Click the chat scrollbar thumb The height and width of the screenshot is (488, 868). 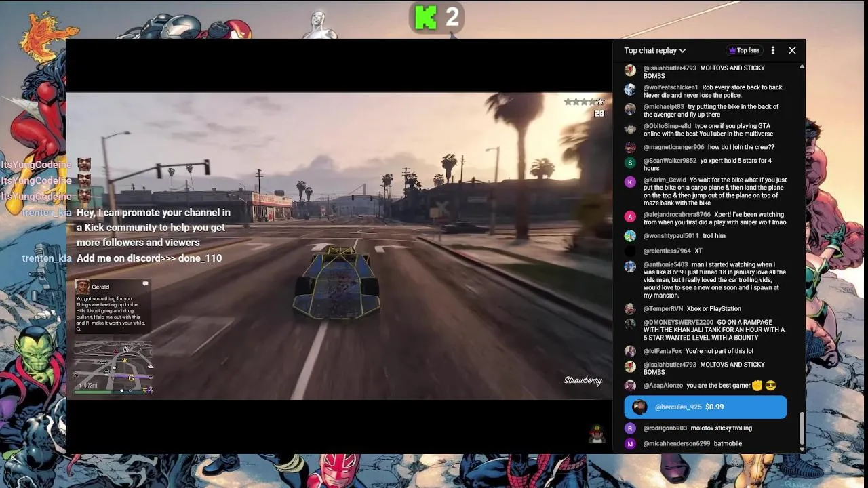point(802,428)
